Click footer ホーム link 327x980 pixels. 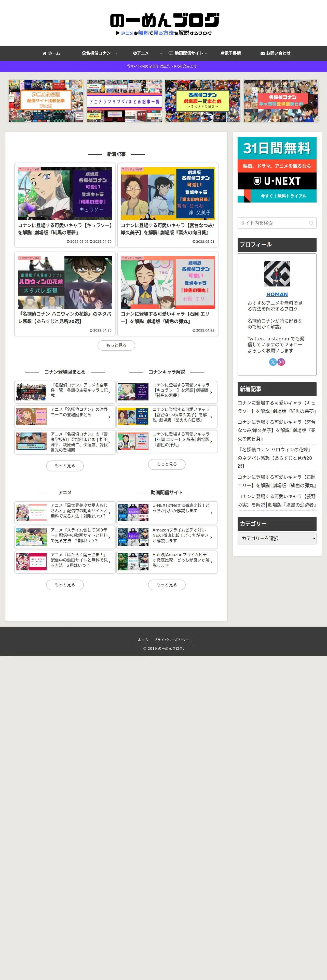pyautogui.click(x=143, y=640)
